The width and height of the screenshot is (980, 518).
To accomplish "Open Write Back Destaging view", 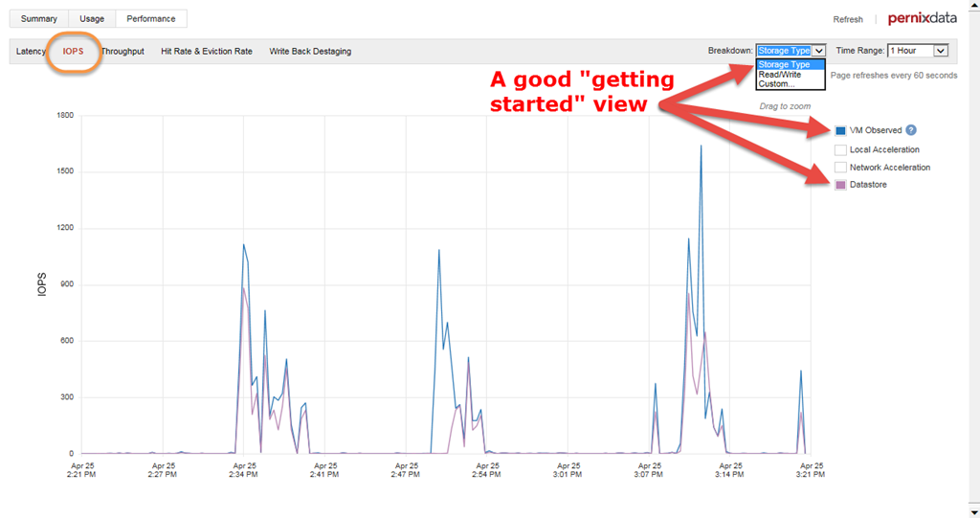I will [x=310, y=52].
